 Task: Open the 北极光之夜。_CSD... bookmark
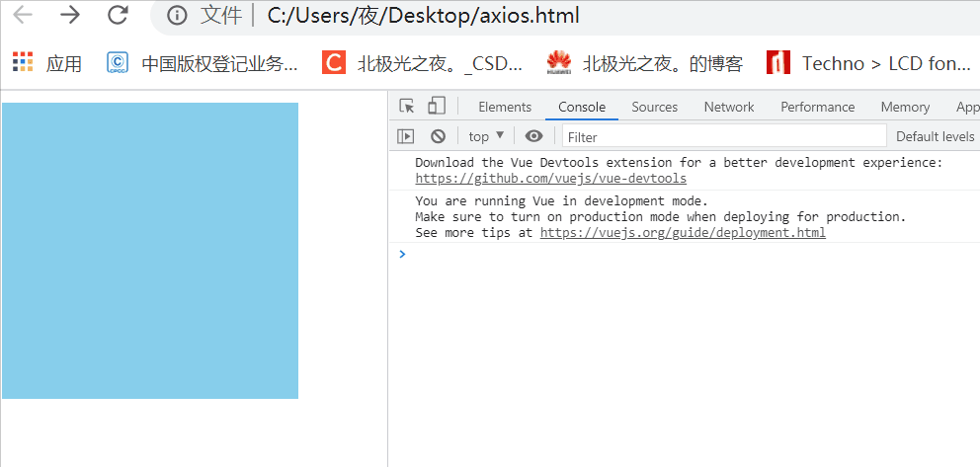click(x=424, y=63)
